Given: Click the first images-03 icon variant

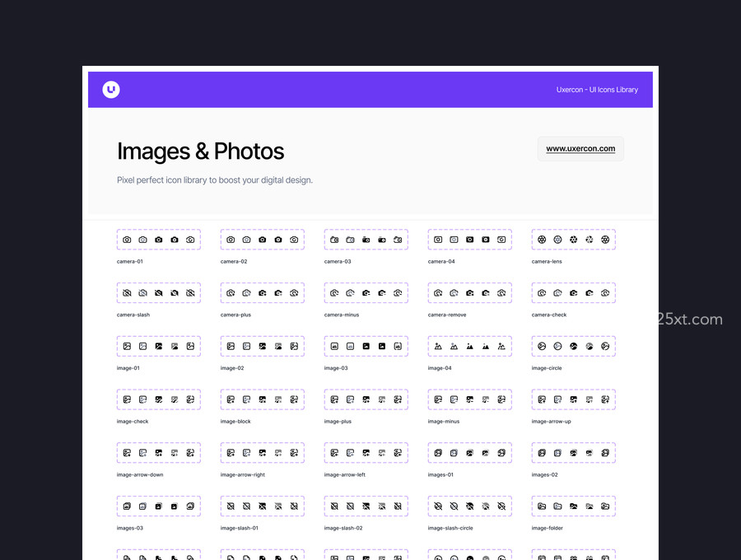Looking at the screenshot, I should (127, 506).
